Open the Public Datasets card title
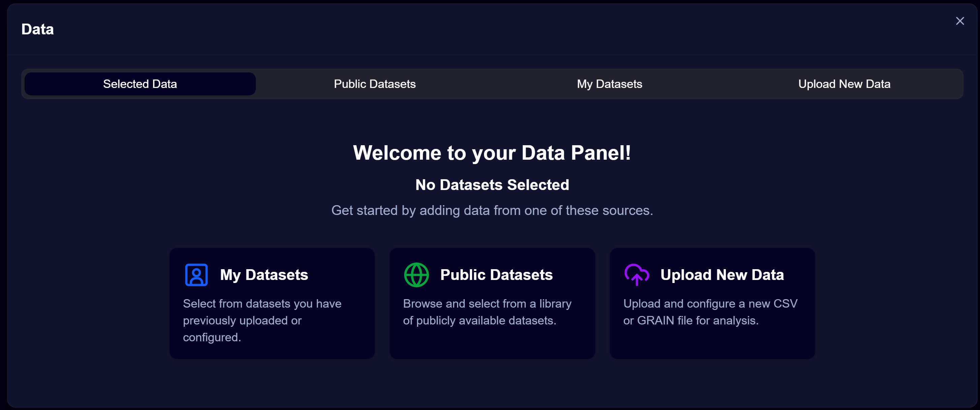The height and width of the screenshot is (410, 980). 496,275
